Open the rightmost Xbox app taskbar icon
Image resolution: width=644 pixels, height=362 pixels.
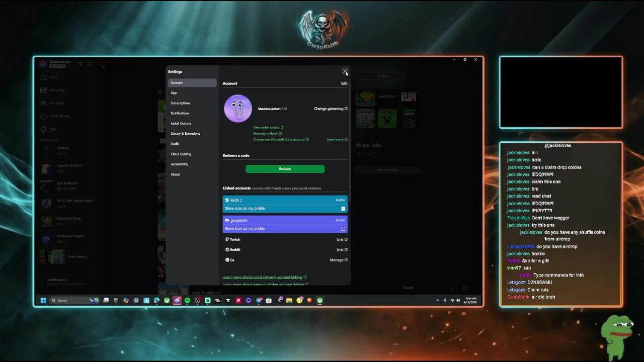[319, 300]
